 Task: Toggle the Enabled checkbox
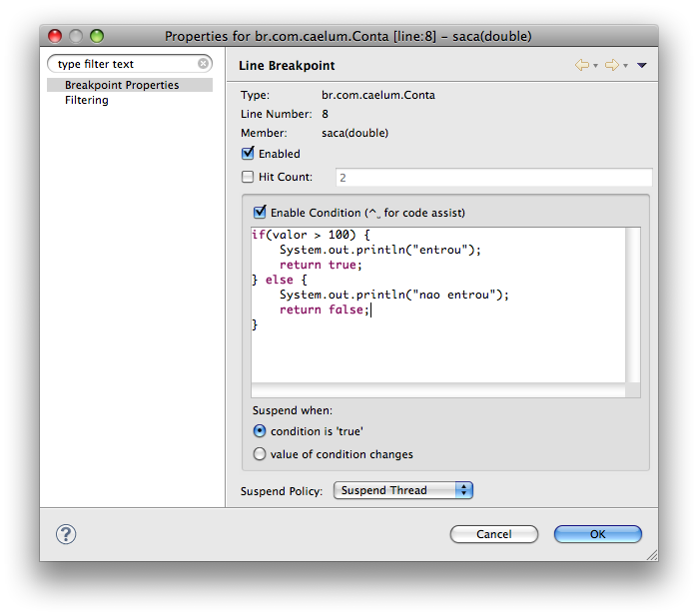[x=248, y=154]
